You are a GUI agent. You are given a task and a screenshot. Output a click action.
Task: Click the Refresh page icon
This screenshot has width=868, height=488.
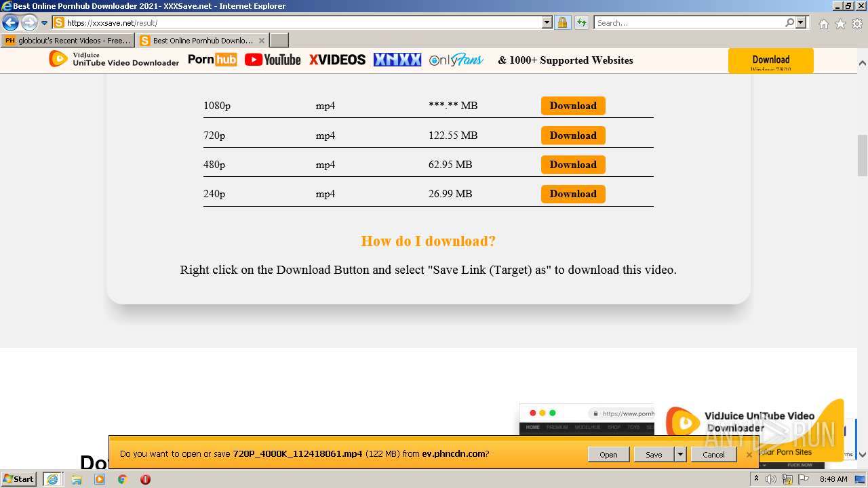pos(582,22)
